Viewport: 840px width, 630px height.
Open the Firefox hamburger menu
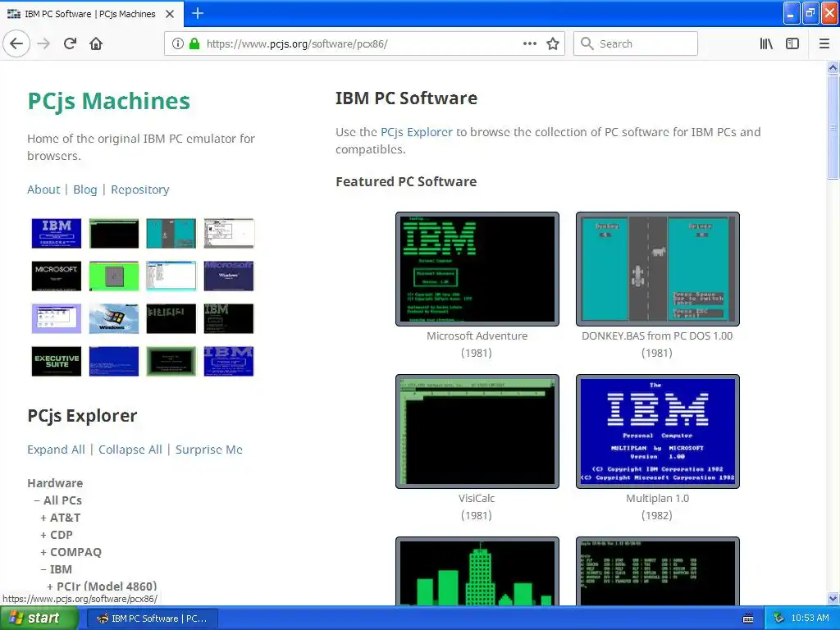coord(824,43)
